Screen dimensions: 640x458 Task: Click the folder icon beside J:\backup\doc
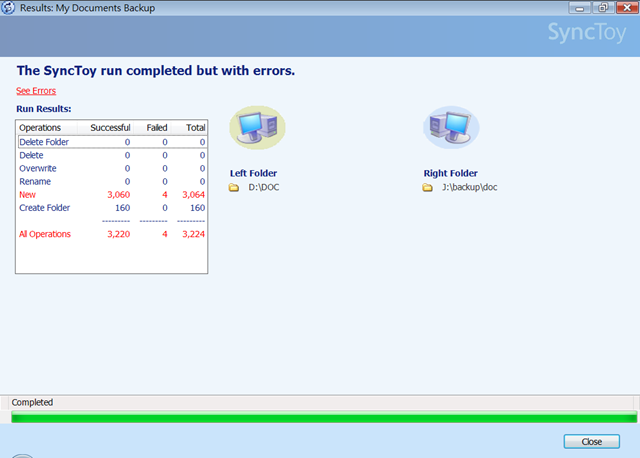coord(427,187)
